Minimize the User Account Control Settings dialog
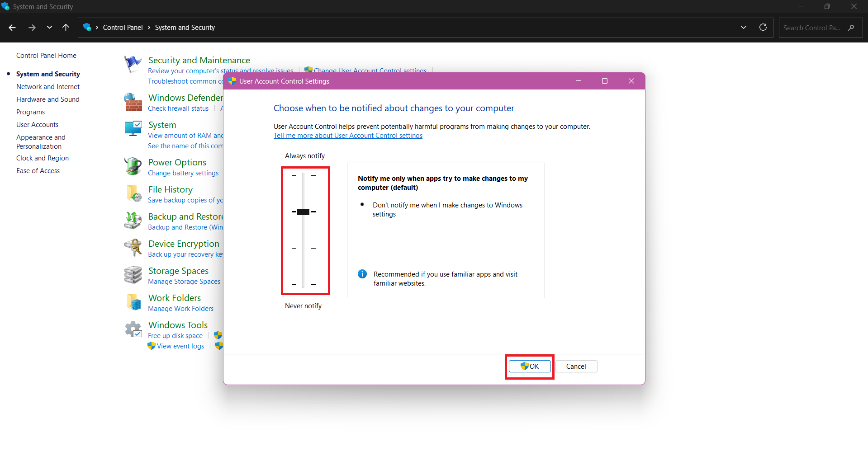 point(579,81)
